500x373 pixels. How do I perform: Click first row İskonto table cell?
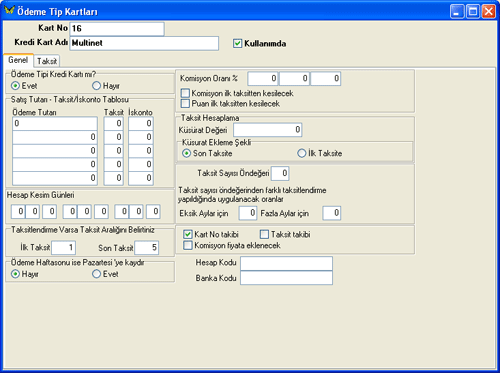point(141,124)
